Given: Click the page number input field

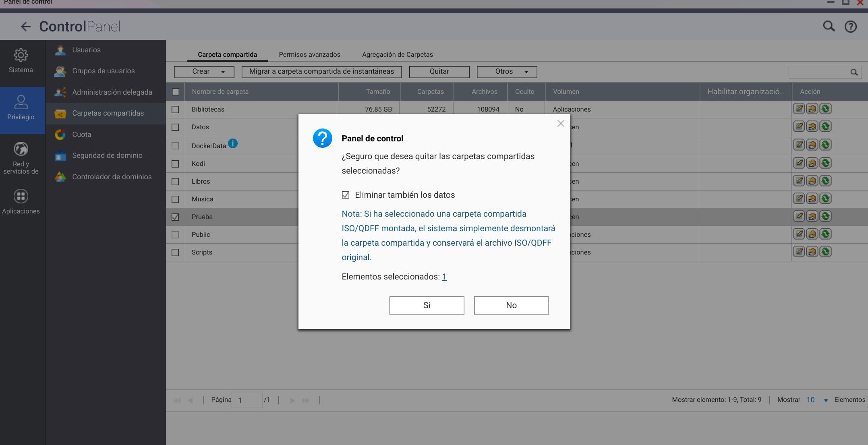Looking at the screenshot, I should coord(247,400).
